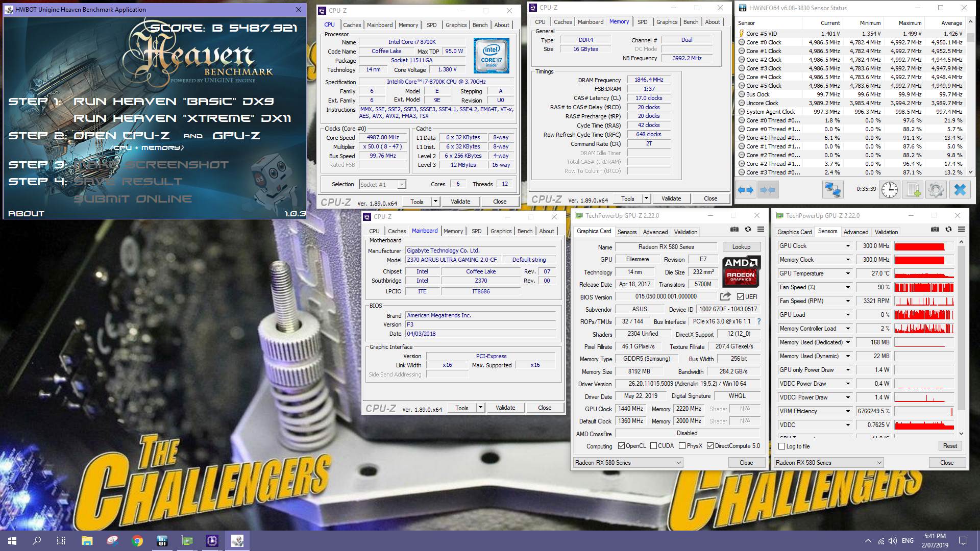Click the volume speaker tray icon
Image resolution: width=980 pixels, height=551 pixels.
coord(893,541)
